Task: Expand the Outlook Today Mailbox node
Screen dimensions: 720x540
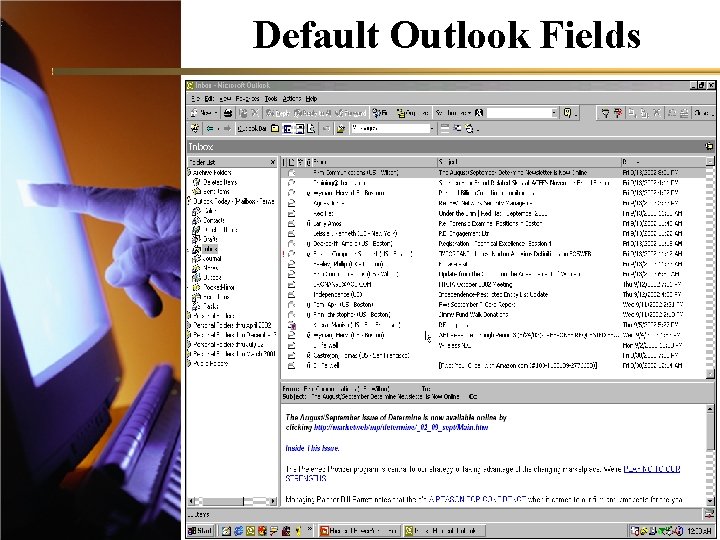Action: [x=189, y=201]
